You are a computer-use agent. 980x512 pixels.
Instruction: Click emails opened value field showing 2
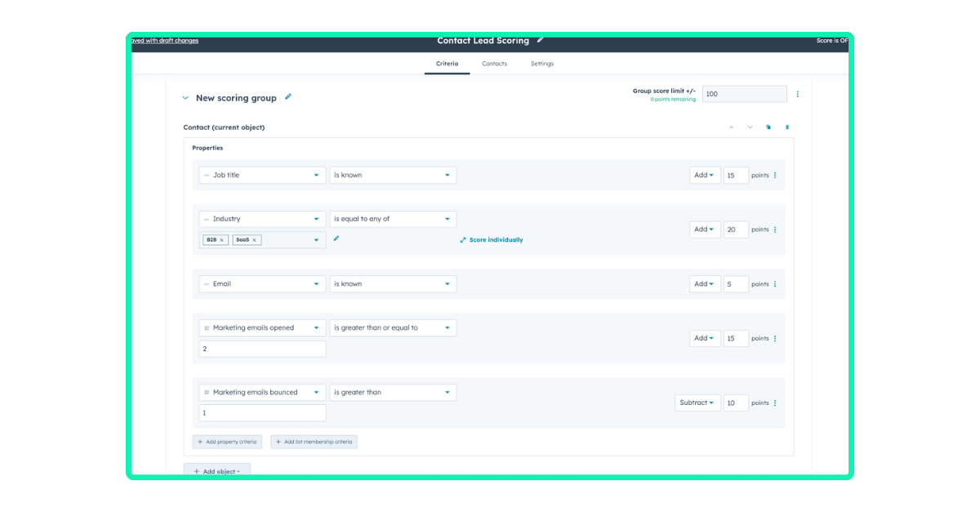263,349
